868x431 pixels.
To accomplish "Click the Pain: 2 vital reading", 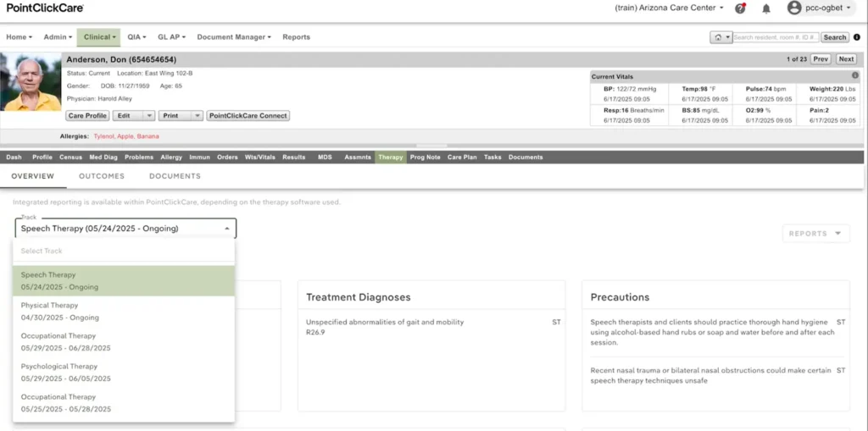I will coord(821,110).
